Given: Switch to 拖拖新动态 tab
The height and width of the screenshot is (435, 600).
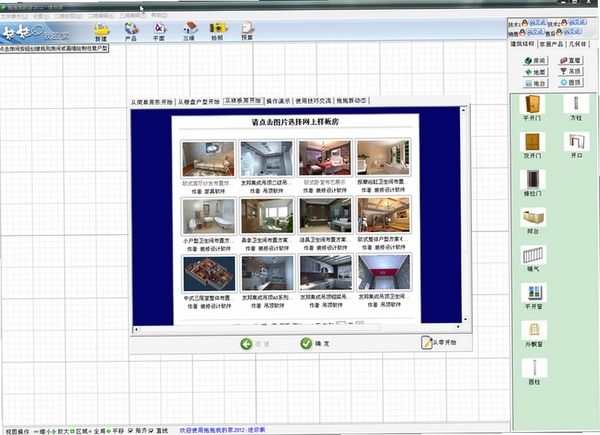Looking at the screenshot, I should click(352, 100).
